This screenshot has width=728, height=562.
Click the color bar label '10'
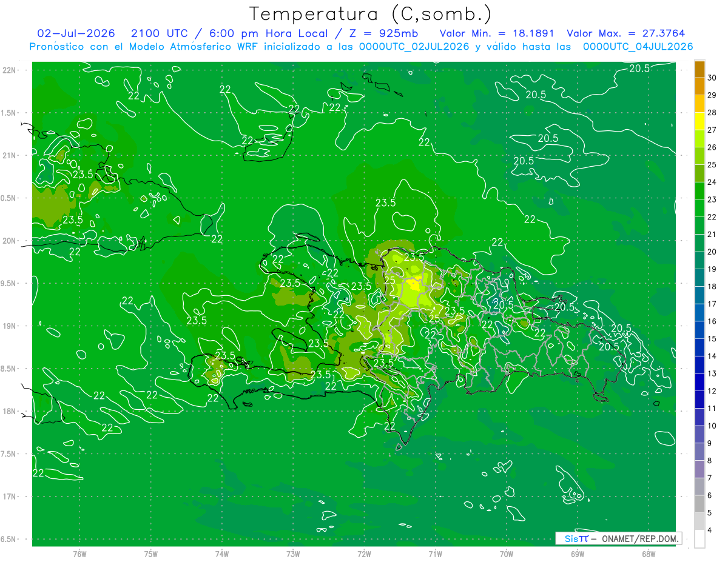[712, 426]
